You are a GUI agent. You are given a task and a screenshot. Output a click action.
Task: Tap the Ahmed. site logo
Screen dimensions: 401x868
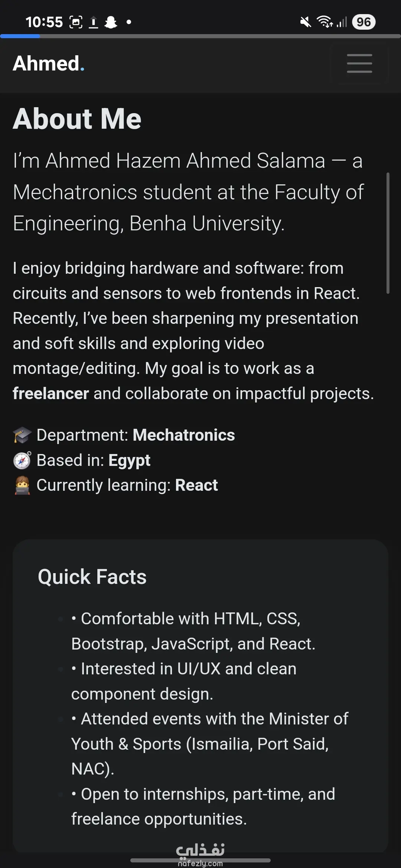48,63
